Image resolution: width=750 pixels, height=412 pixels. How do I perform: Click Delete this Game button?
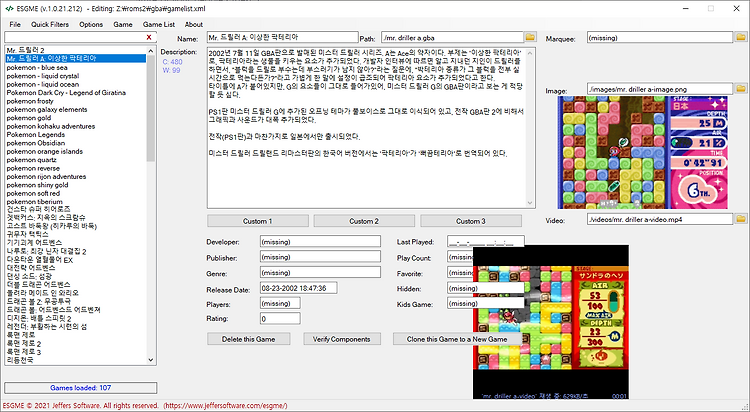[x=249, y=339]
